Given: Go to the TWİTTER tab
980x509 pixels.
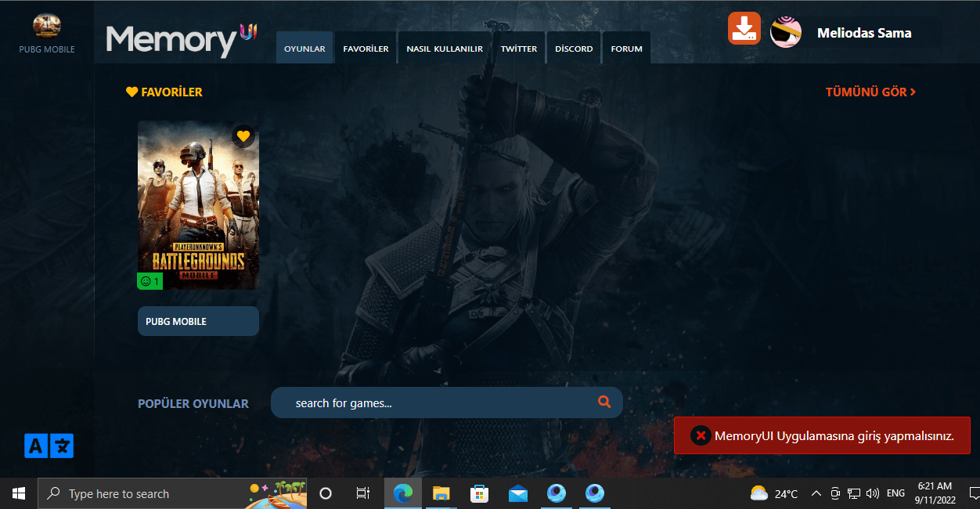Looking at the screenshot, I should click(x=519, y=49).
